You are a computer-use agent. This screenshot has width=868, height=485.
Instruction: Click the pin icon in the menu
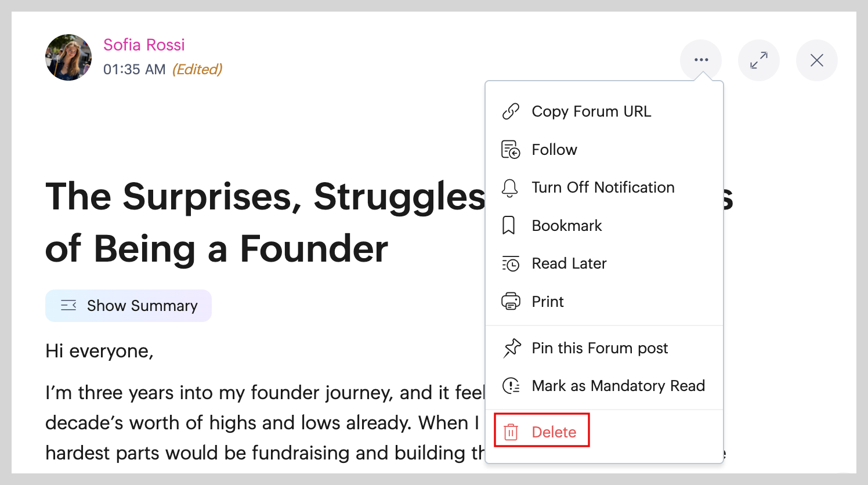[512, 348]
